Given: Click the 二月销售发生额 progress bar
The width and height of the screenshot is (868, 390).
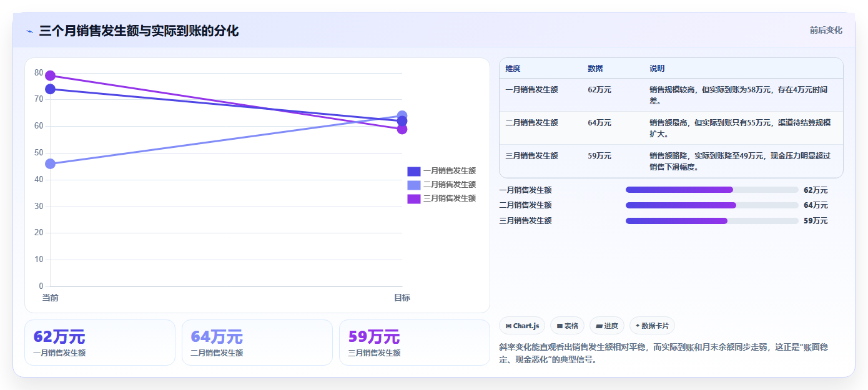Looking at the screenshot, I should pyautogui.click(x=712, y=205).
